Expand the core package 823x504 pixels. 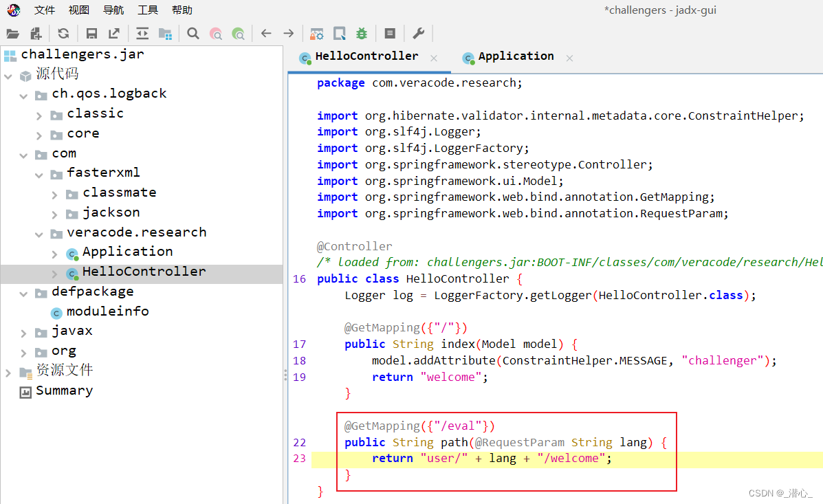click(x=39, y=136)
